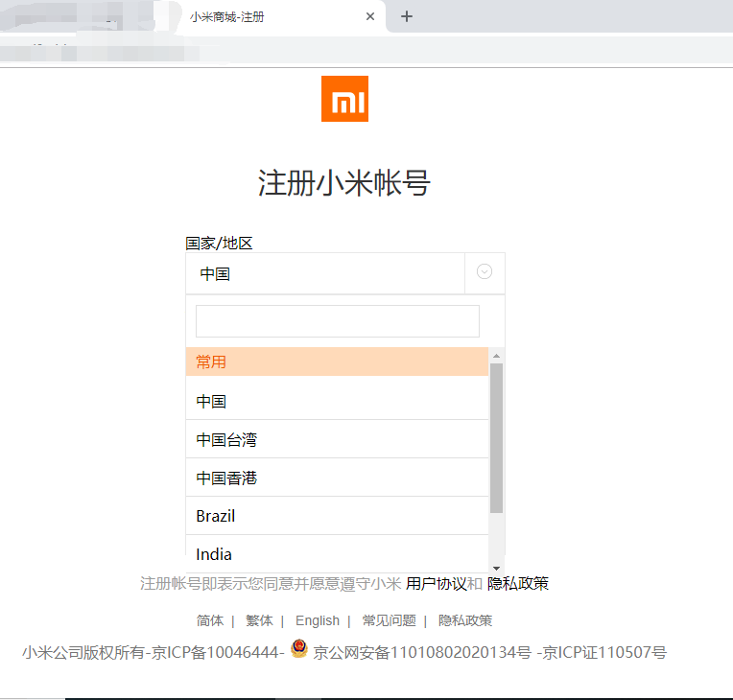This screenshot has height=700, width=733.
Task: Click the 中国 selected country field
Action: pyautogui.click(x=325, y=274)
